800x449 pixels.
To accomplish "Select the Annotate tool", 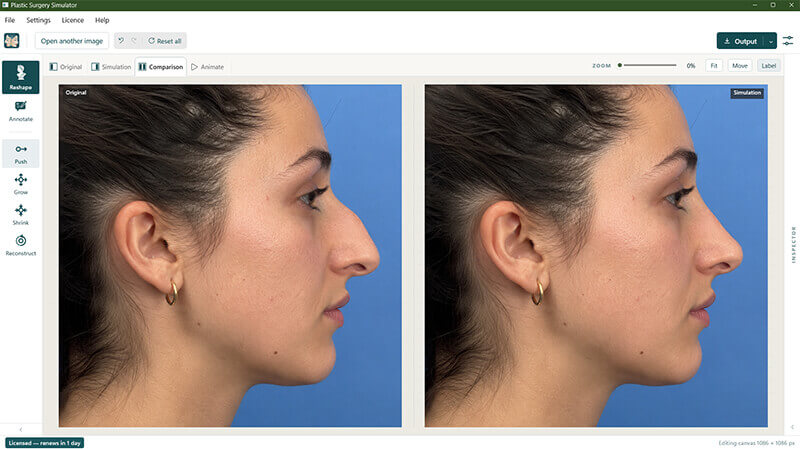I will pos(20,111).
